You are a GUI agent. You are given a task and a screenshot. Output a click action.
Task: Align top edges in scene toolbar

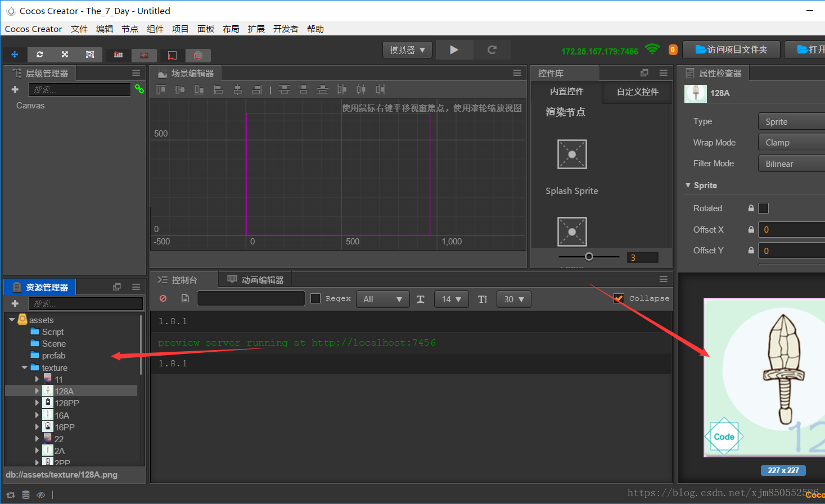161,89
